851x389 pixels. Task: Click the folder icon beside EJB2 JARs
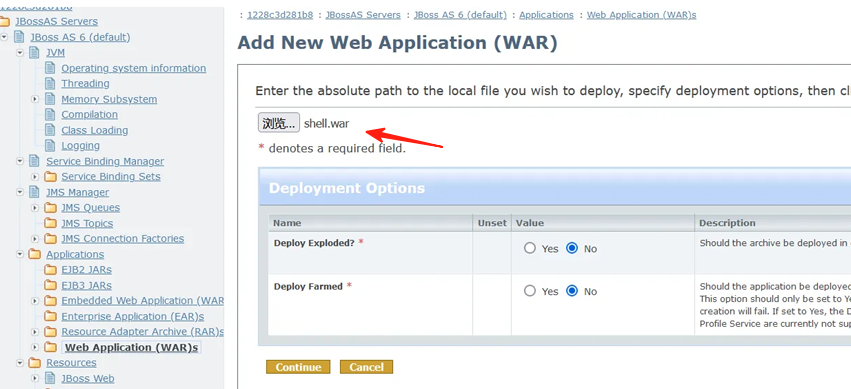(50, 269)
